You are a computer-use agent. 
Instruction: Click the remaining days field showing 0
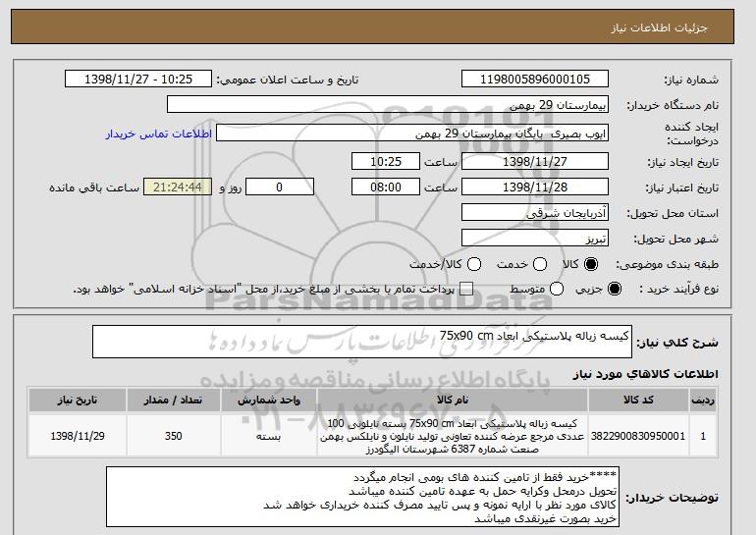280,187
